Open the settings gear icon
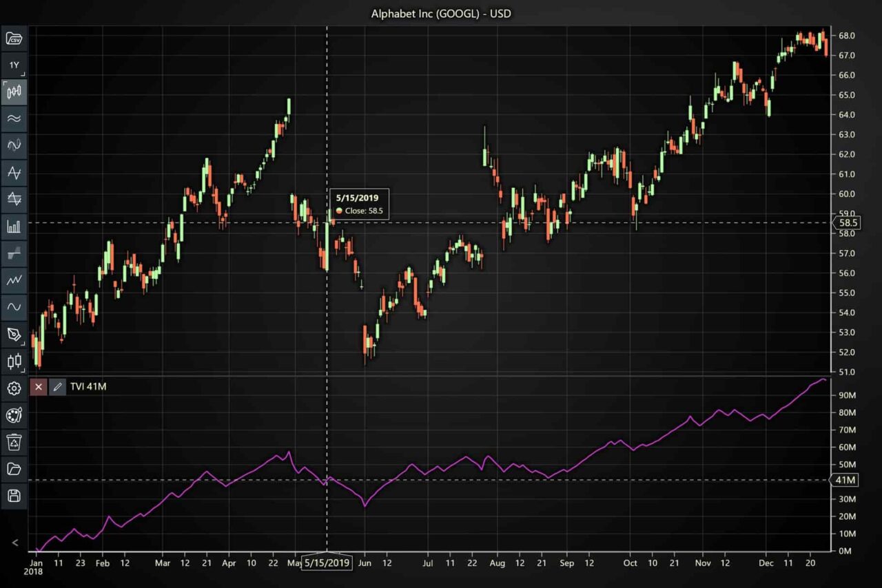The height and width of the screenshot is (588, 882). point(14,388)
